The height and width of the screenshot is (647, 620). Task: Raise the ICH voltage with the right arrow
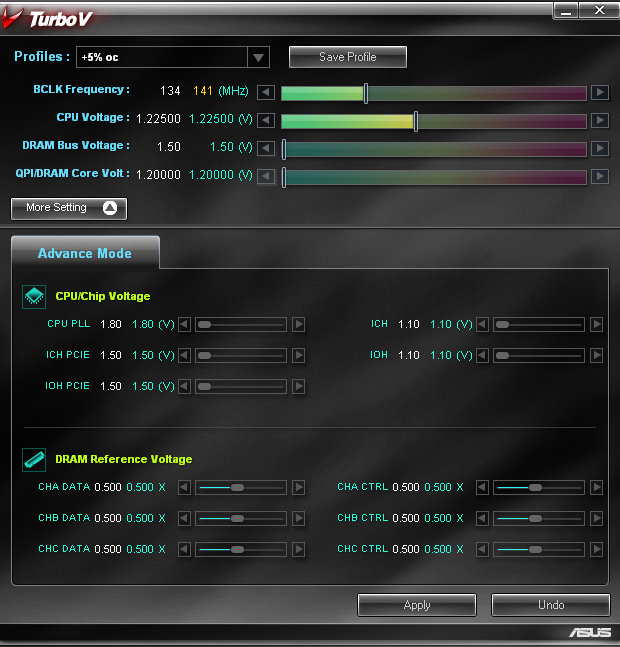(x=596, y=324)
